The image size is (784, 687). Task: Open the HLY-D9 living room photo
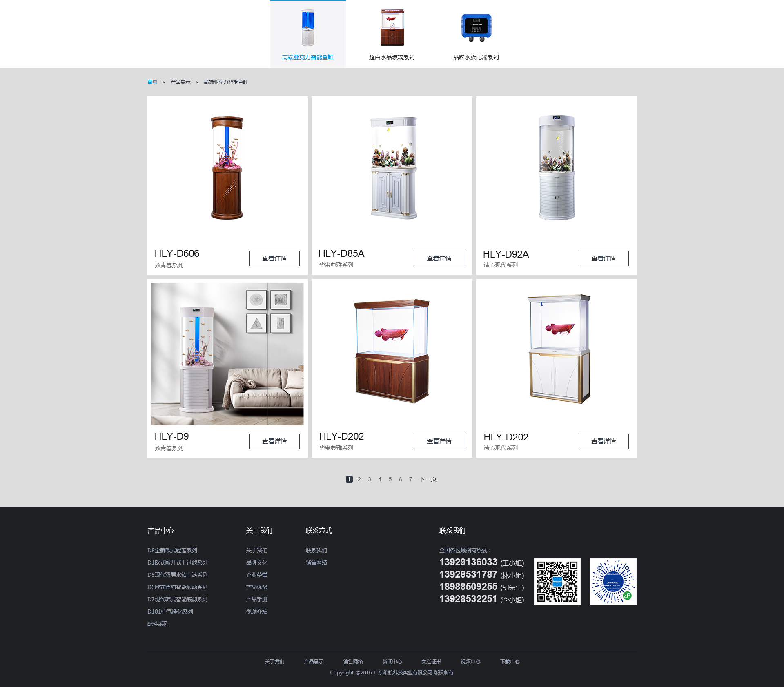coord(227,354)
